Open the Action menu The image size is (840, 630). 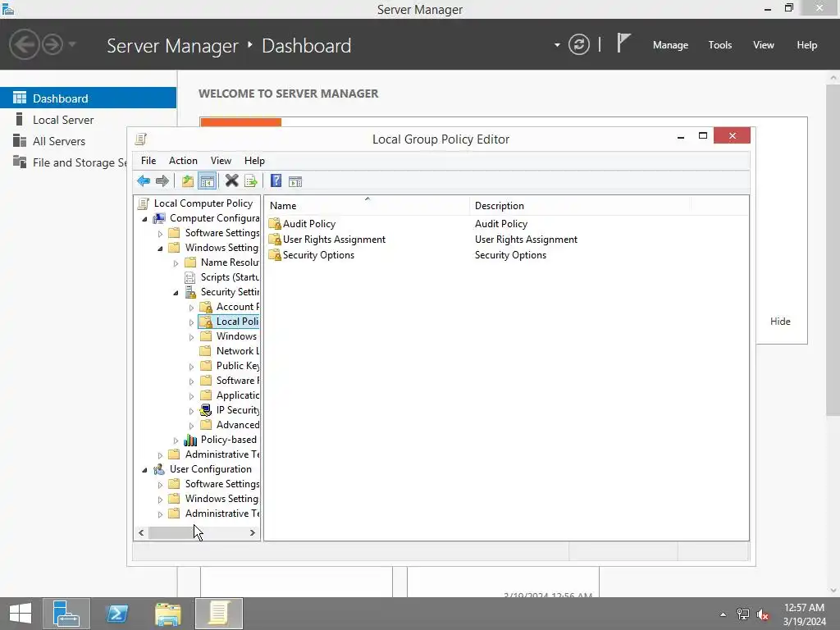click(x=183, y=161)
